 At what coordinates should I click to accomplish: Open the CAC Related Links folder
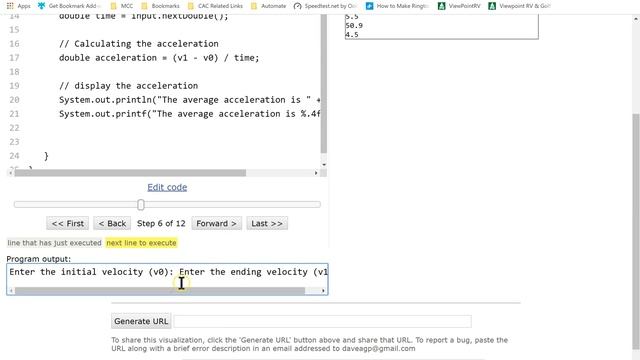click(215, 6)
